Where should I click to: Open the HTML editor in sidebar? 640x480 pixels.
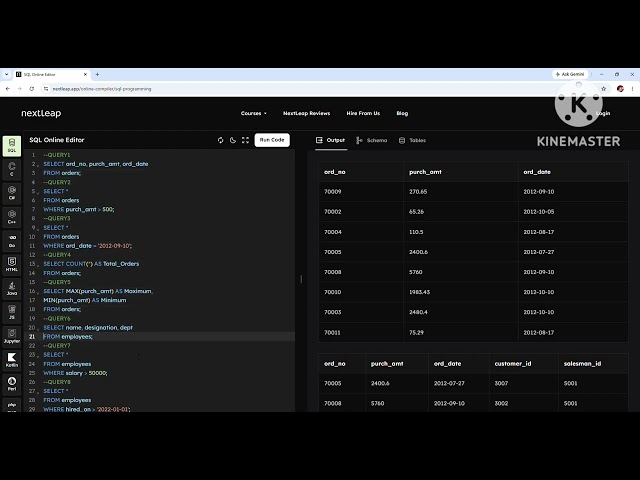point(12,264)
